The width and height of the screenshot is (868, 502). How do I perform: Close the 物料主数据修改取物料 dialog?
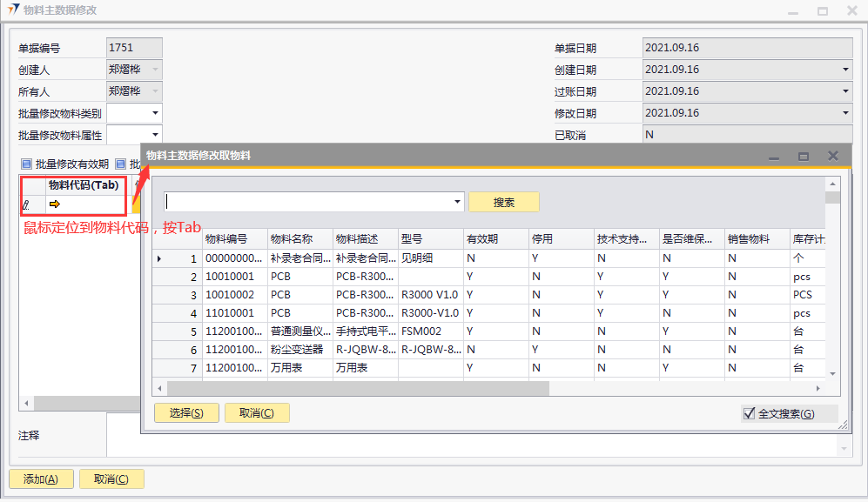(832, 156)
